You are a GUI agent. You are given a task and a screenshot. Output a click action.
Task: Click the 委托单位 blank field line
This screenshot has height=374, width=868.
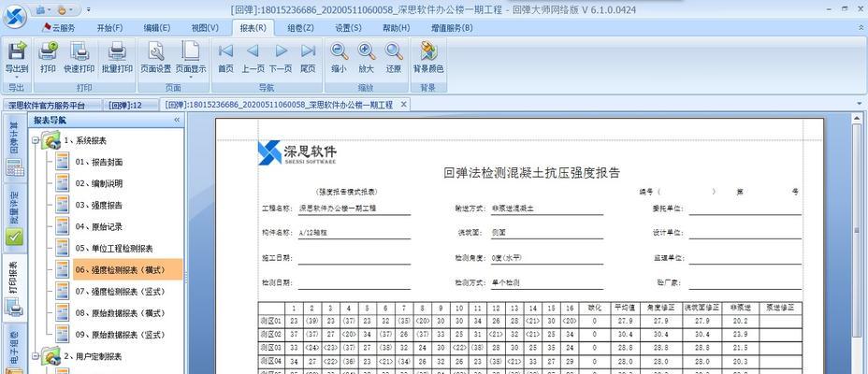tap(745, 209)
